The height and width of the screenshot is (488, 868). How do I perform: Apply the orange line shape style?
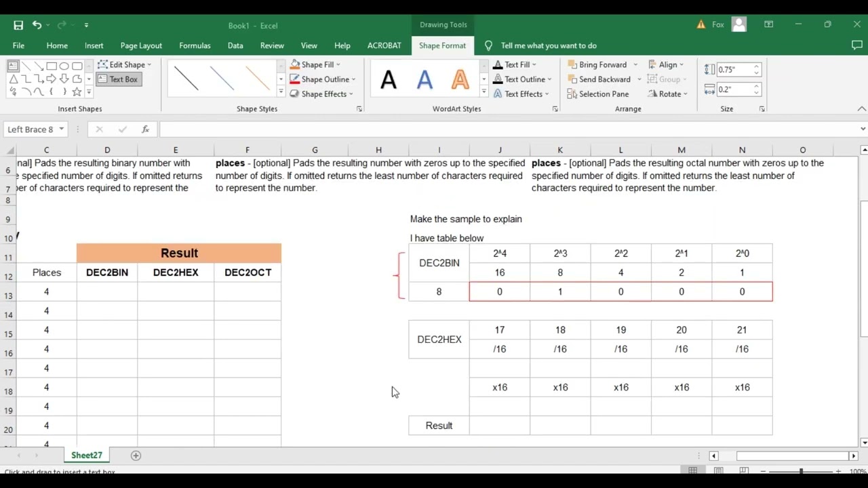258,79
